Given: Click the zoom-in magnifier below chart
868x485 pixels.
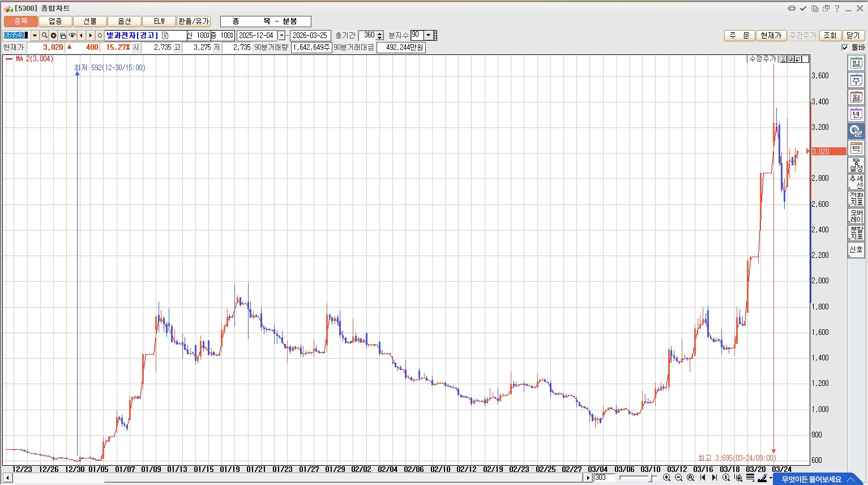Looking at the screenshot, I should tap(666, 478).
